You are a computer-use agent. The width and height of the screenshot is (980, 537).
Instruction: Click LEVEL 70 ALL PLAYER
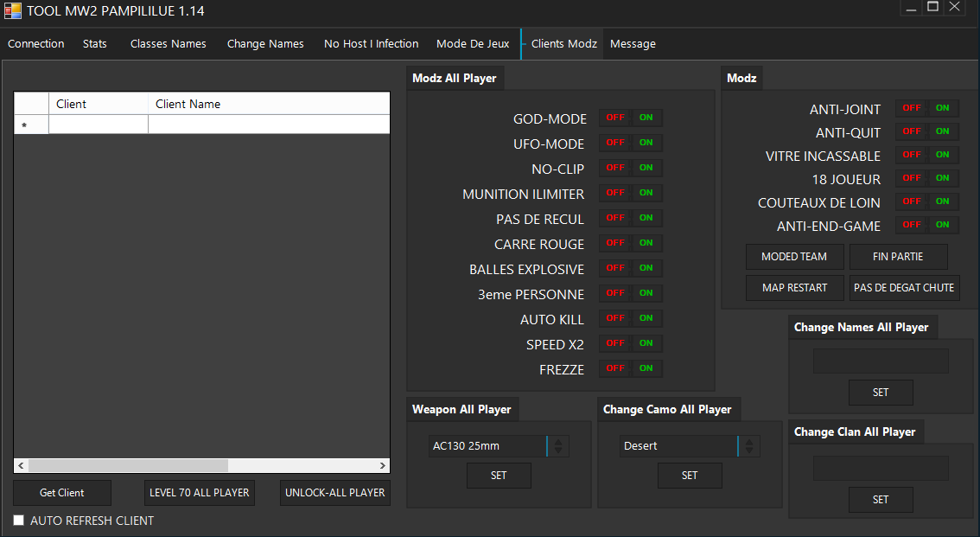[x=200, y=493]
